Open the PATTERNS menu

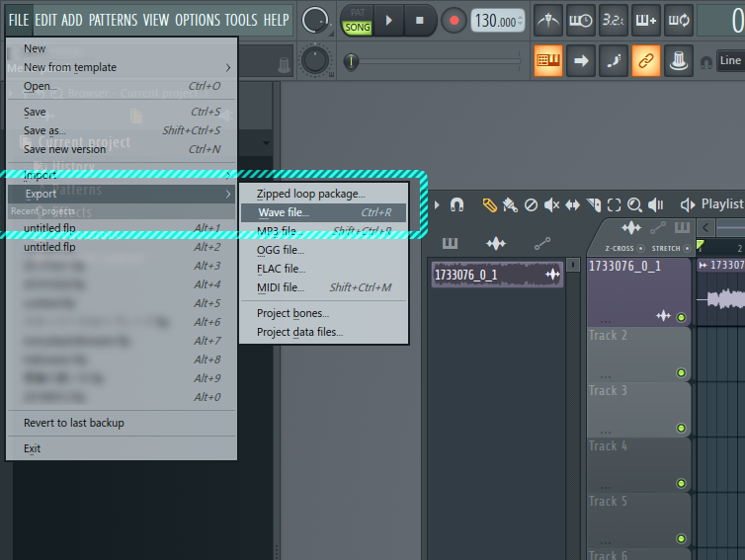click(113, 20)
